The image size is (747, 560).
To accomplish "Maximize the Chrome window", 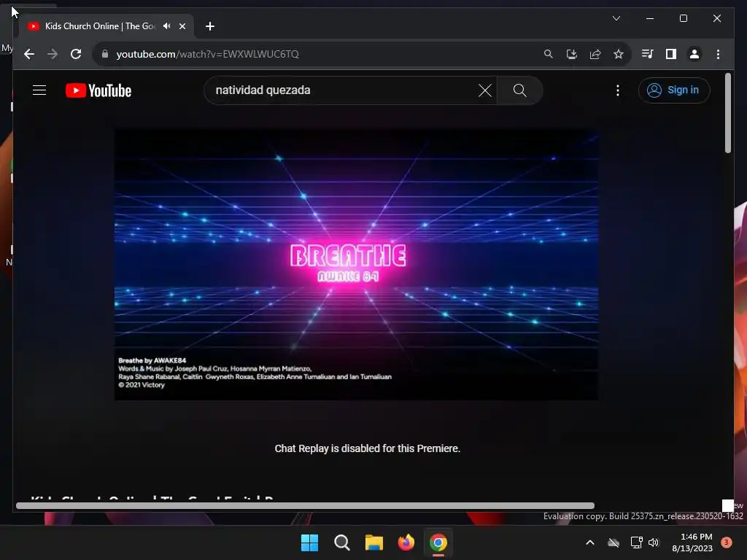I will coord(683,18).
